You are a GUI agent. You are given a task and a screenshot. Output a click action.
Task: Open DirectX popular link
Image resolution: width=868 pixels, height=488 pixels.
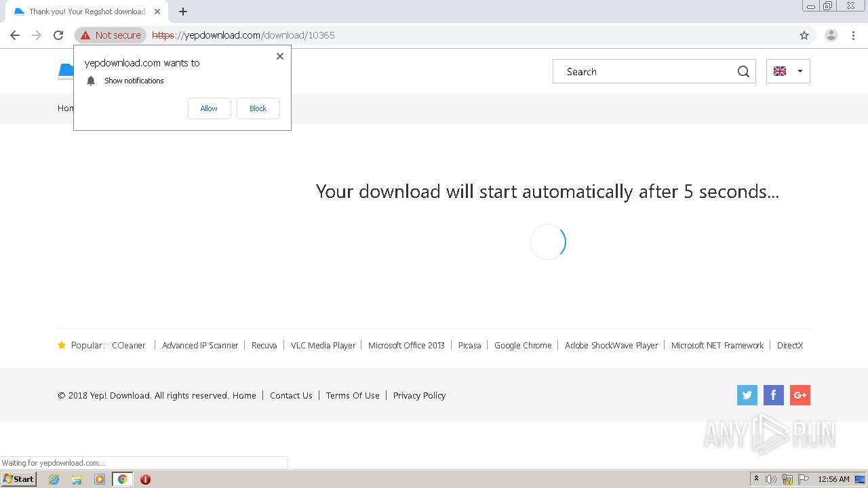click(790, 345)
